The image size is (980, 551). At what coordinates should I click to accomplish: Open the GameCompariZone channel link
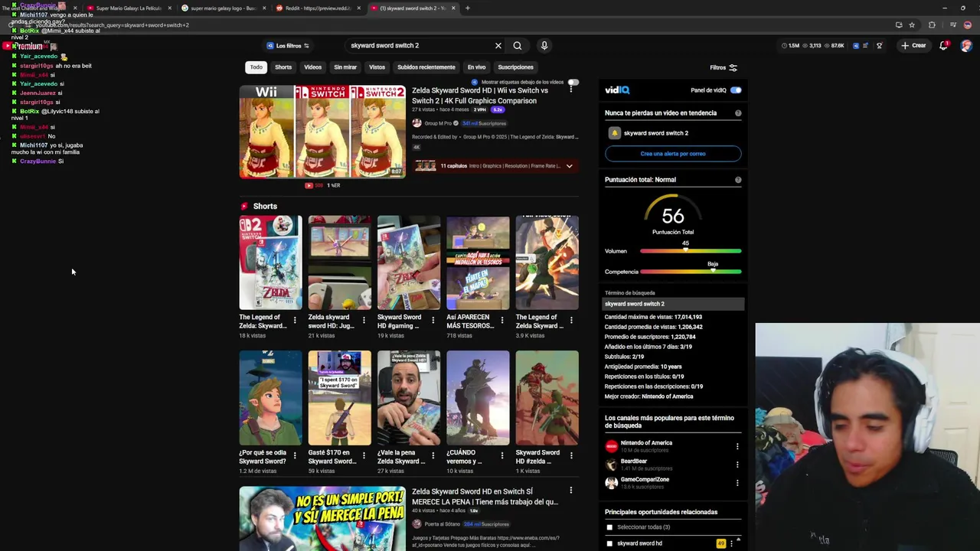645,480
